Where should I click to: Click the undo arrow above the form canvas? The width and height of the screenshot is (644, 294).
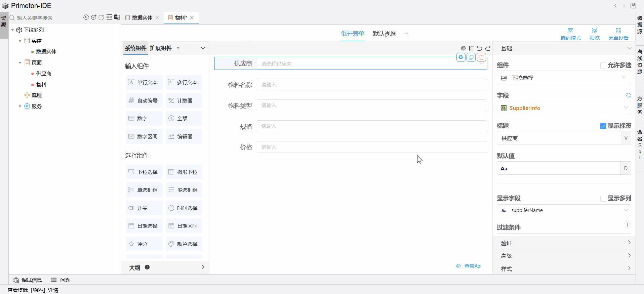480,48
